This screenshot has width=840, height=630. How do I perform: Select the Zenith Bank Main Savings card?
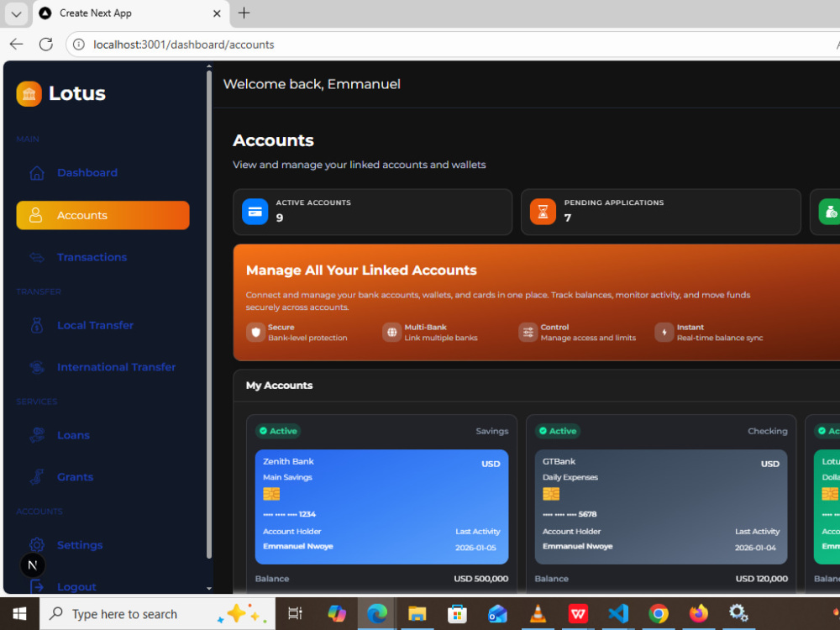(x=381, y=507)
